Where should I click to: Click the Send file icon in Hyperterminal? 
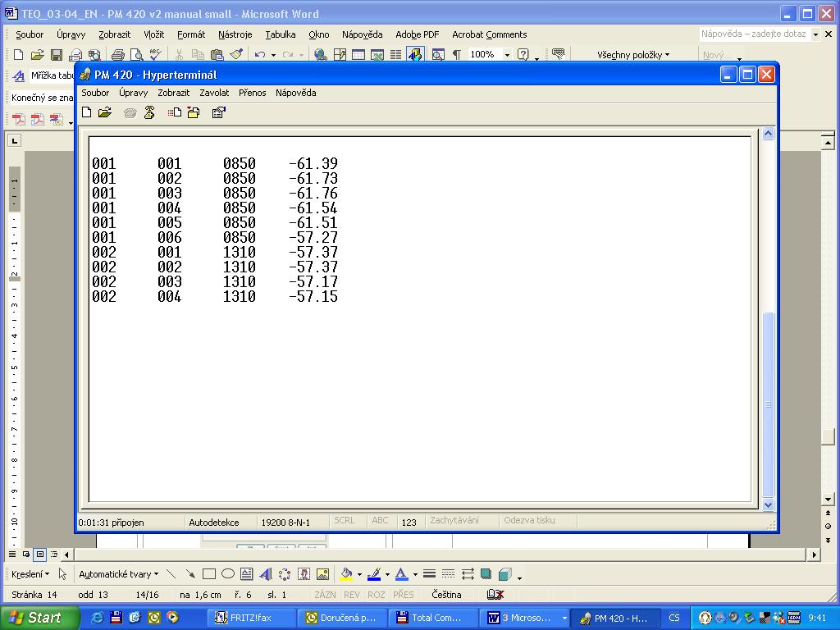pos(175,112)
